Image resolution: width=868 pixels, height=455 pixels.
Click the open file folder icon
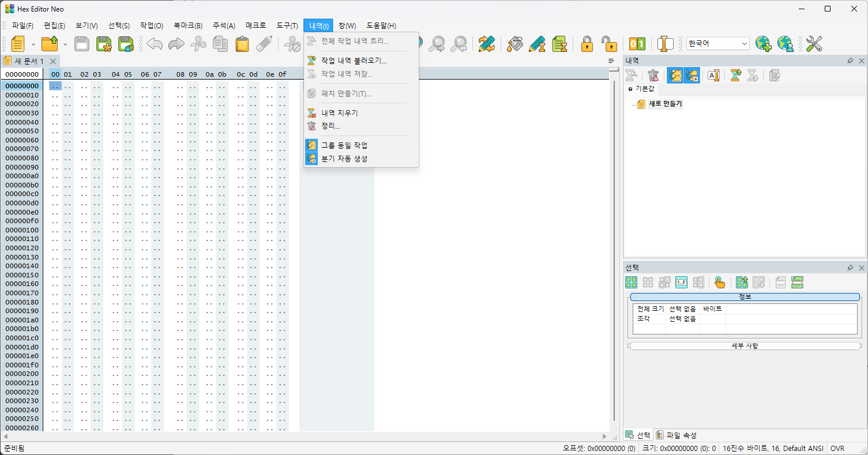click(50, 44)
